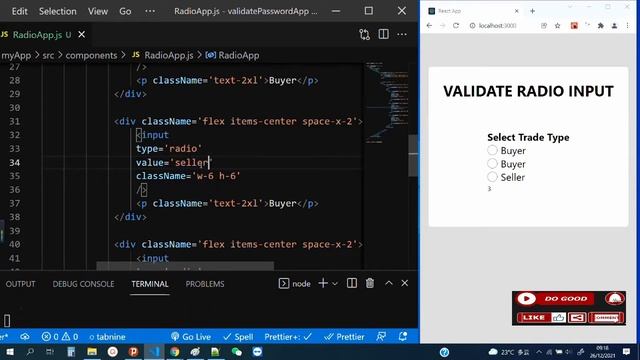Viewport: 640px width, 360px height.
Task: Go back in the browser
Action: click(x=429, y=25)
